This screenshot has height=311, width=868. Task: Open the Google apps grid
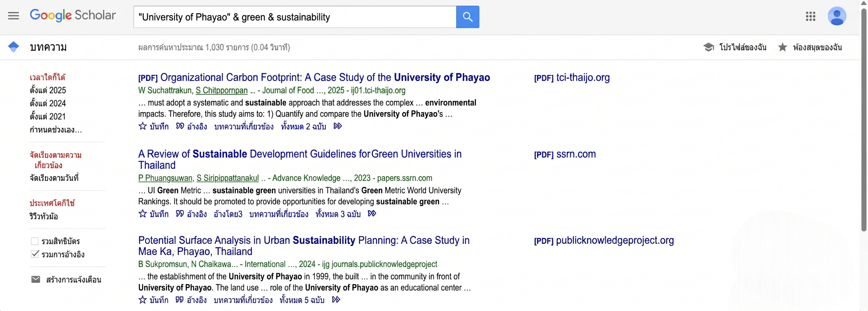point(810,16)
